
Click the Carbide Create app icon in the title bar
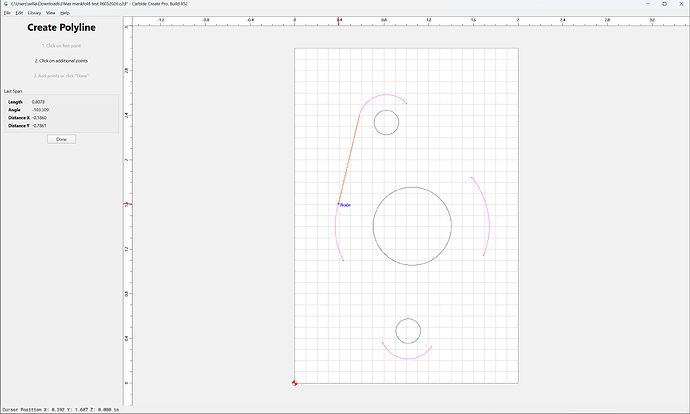(x=6, y=4)
